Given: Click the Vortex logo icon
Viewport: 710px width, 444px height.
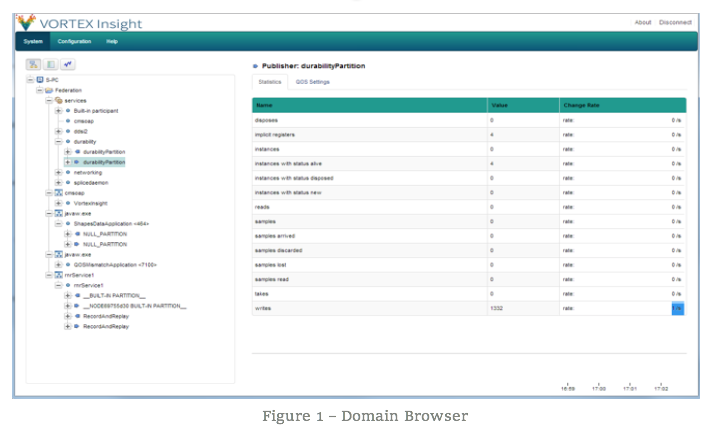Looking at the screenshot, I should 26,22.
